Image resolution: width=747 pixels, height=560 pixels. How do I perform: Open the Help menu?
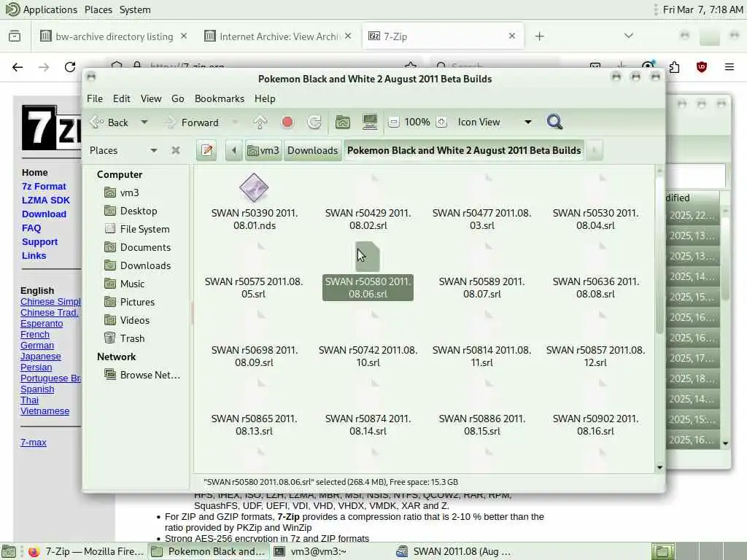tap(265, 98)
